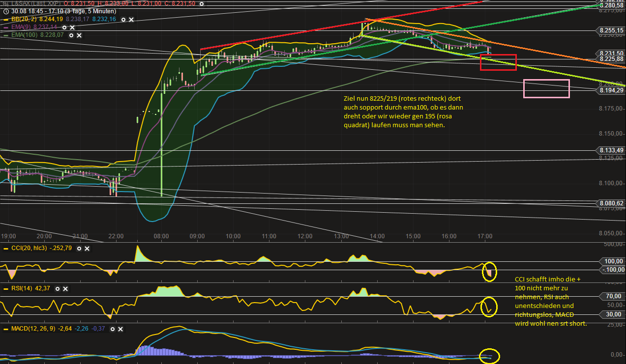Screen dimensions: 626x364
Task: Click the 8.080,62 price line label
Action: pos(611,203)
